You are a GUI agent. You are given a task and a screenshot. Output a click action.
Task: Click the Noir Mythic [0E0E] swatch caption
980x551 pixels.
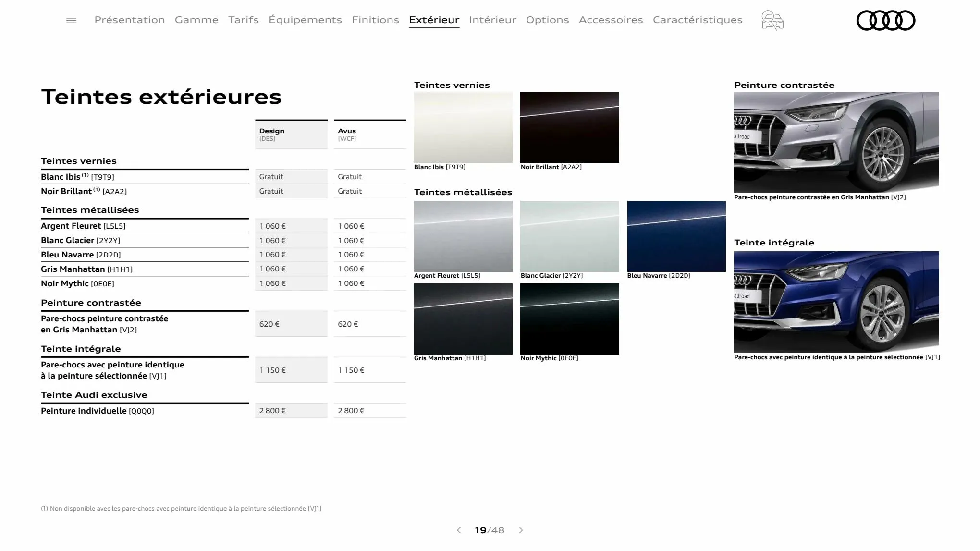coord(550,358)
